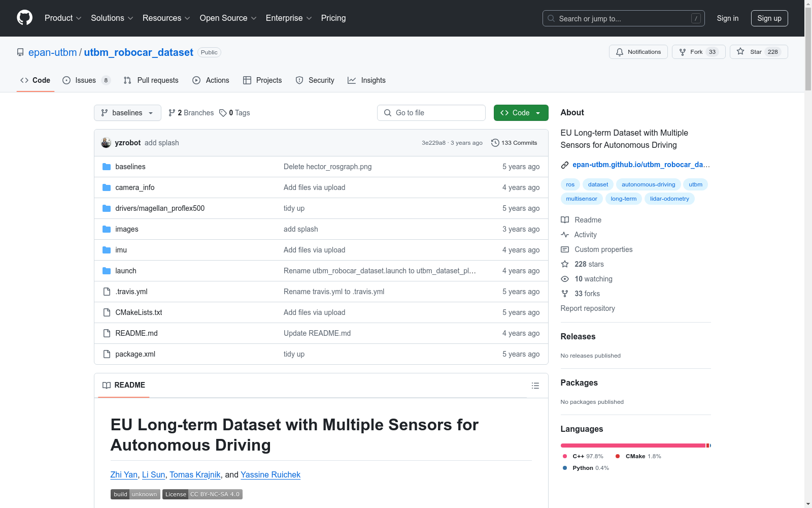Click the package.xml file icon
Viewport: 812px width, 508px height.
pyautogui.click(x=107, y=354)
